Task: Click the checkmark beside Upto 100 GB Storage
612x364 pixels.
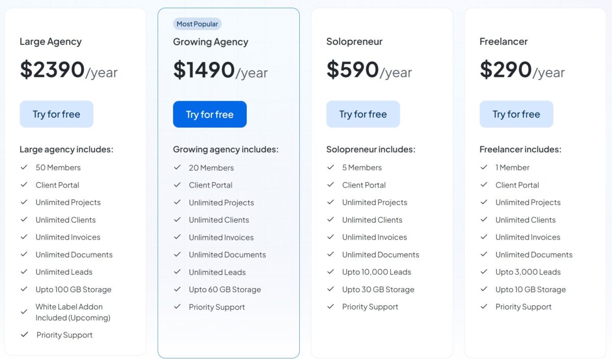Action: (x=24, y=289)
